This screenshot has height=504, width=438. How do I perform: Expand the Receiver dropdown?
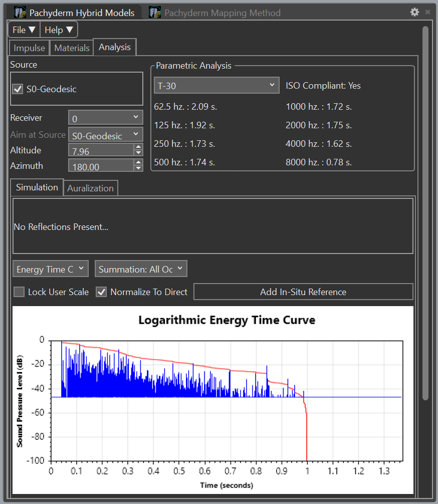tap(105, 118)
